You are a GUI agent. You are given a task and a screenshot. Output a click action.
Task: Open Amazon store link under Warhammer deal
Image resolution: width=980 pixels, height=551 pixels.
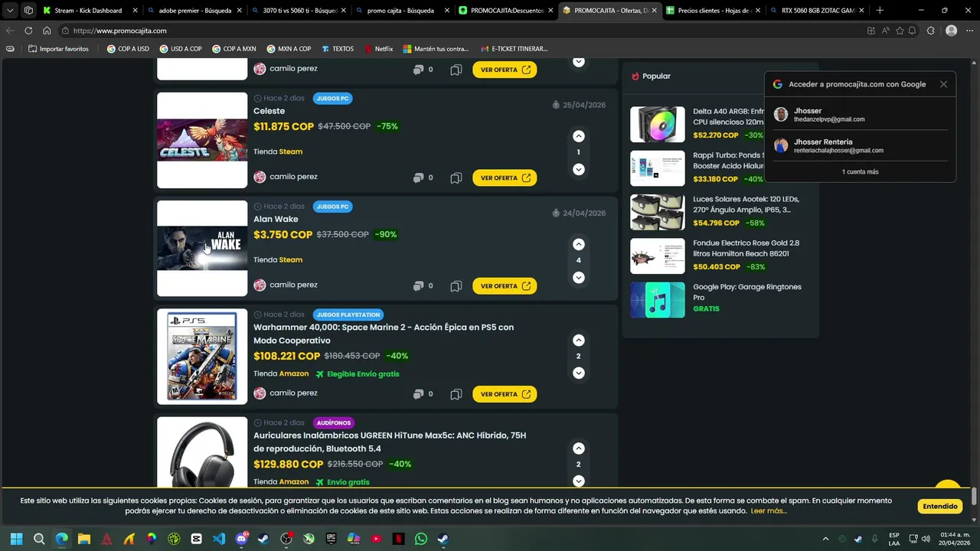[294, 374]
